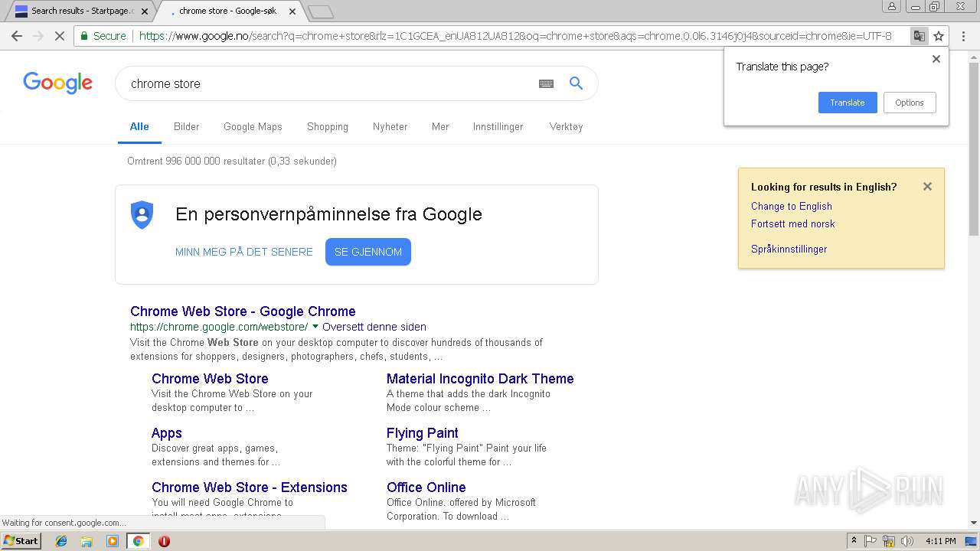
Task: Select the Nyheter search tab
Action: click(x=390, y=127)
